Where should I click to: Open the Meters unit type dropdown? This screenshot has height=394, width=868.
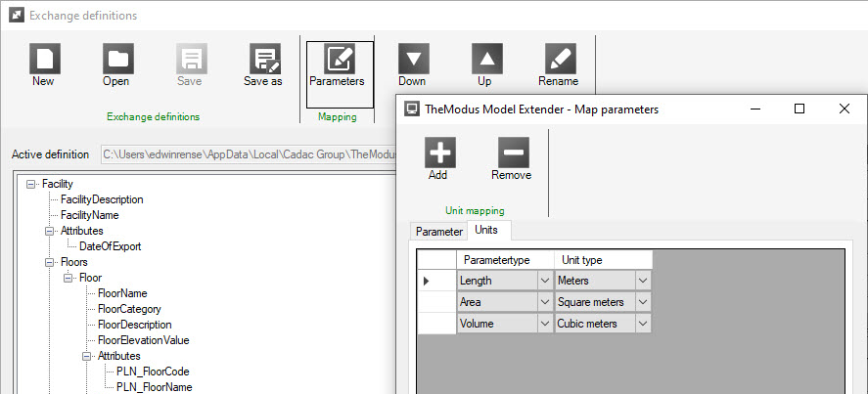coord(643,281)
